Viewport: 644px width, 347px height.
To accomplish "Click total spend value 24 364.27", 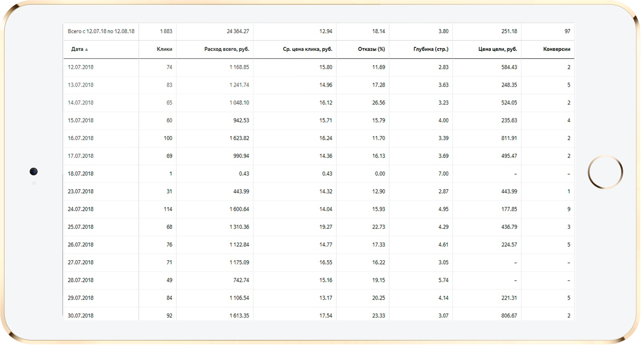I will pyautogui.click(x=238, y=32).
